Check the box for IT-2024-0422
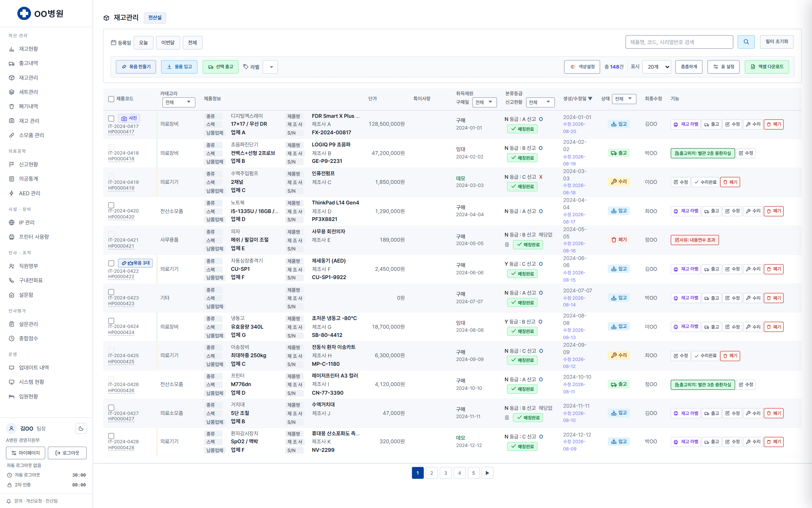Image resolution: width=812 pixels, height=508 pixels. tap(111, 263)
